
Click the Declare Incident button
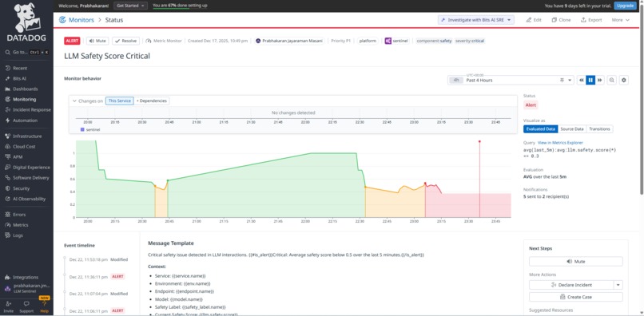[x=571, y=285]
